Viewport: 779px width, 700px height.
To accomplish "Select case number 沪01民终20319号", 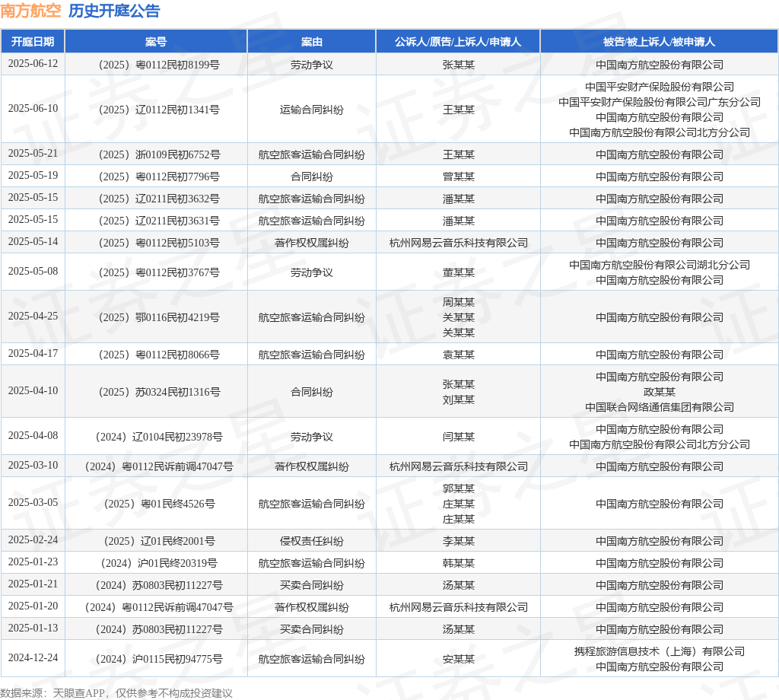I will [x=159, y=563].
